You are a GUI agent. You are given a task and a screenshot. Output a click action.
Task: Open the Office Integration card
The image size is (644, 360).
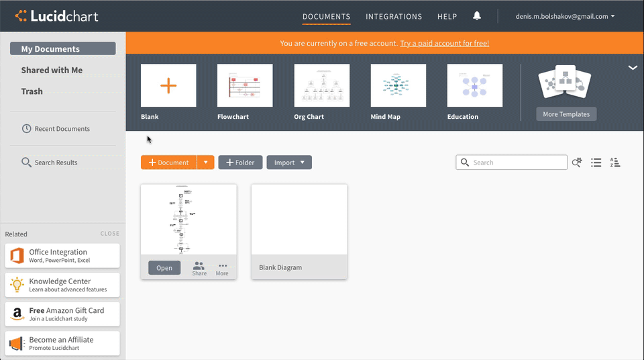(x=62, y=255)
